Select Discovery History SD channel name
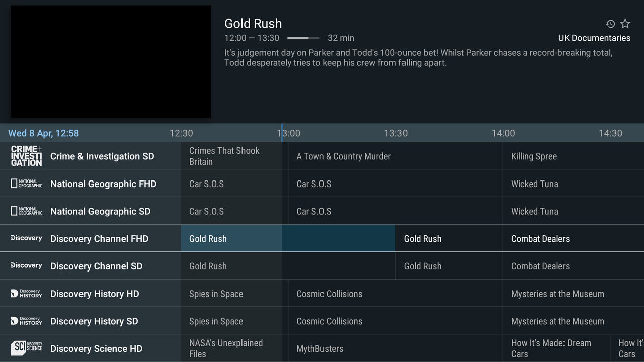Viewport: 644px width, 362px height. (94, 321)
